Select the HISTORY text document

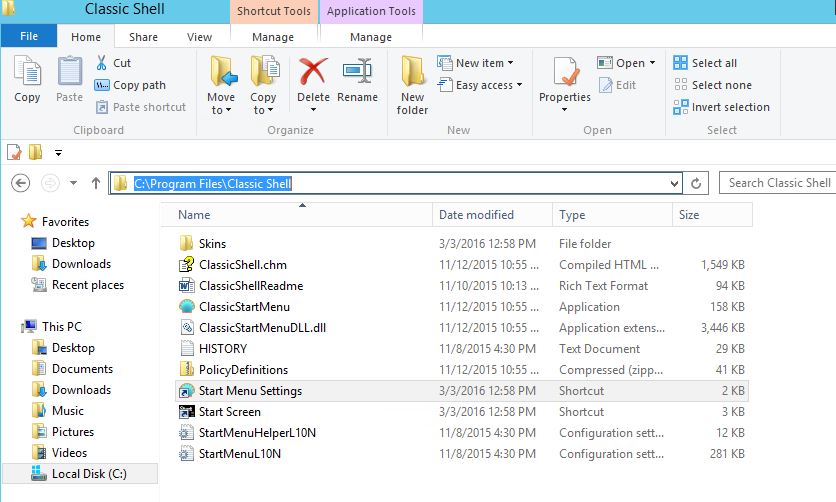(x=462, y=349)
